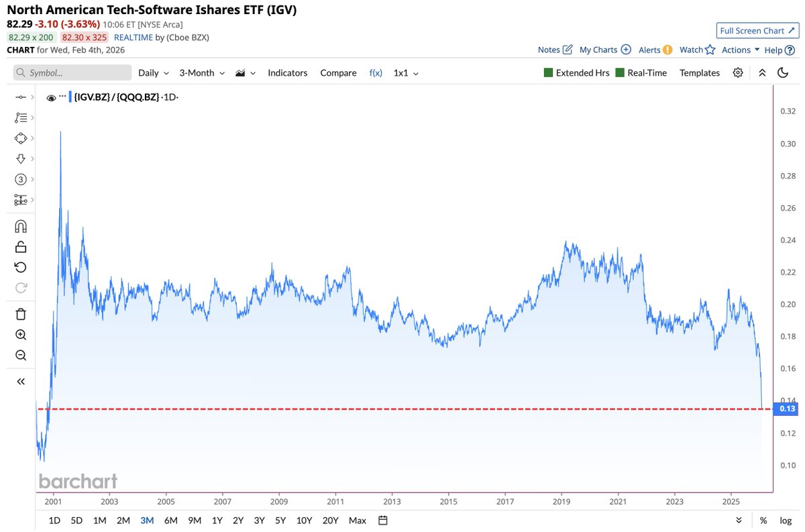Toggle visibility eye of IGV/QQQ series
The image size is (805, 532).
pyautogui.click(x=51, y=98)
